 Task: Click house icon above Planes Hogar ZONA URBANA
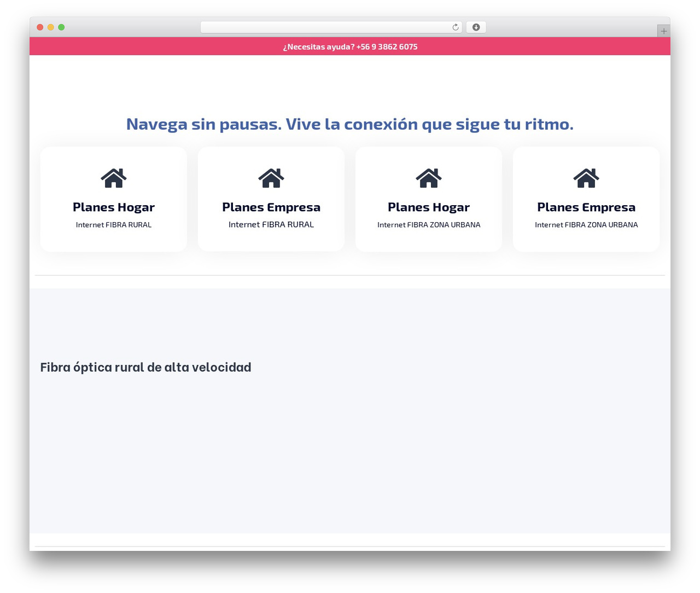click(429, 178)
